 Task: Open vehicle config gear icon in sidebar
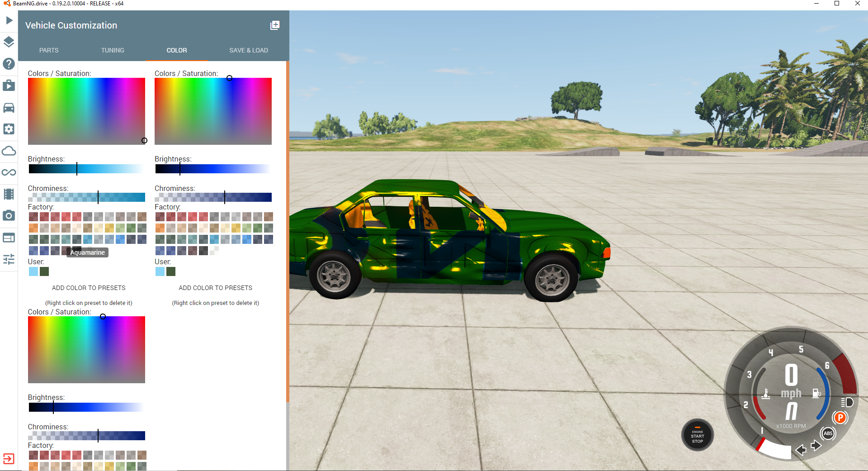click(x=9, y=129)
